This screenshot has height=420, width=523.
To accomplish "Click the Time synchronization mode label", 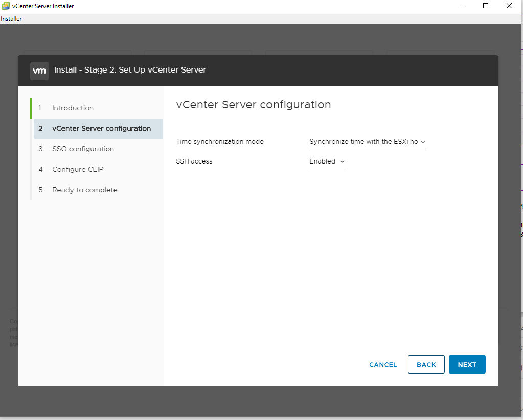I will pyautogui.click(x=220, y=142).
